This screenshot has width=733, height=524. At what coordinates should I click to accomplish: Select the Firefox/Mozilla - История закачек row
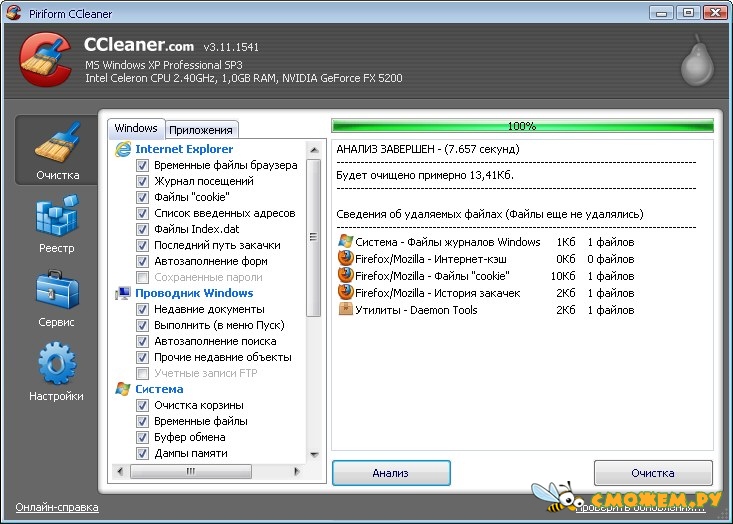click(x=486, y=293)
